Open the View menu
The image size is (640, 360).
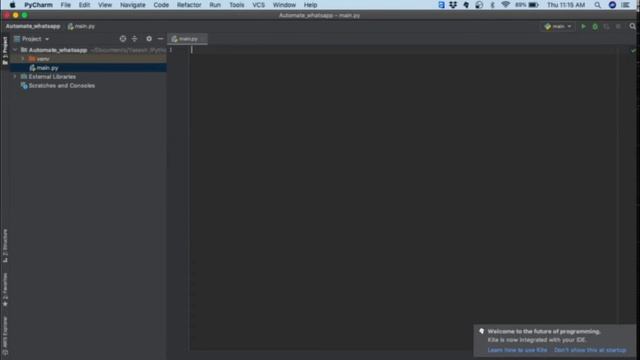pyautogui.click(x=105, y=5)
